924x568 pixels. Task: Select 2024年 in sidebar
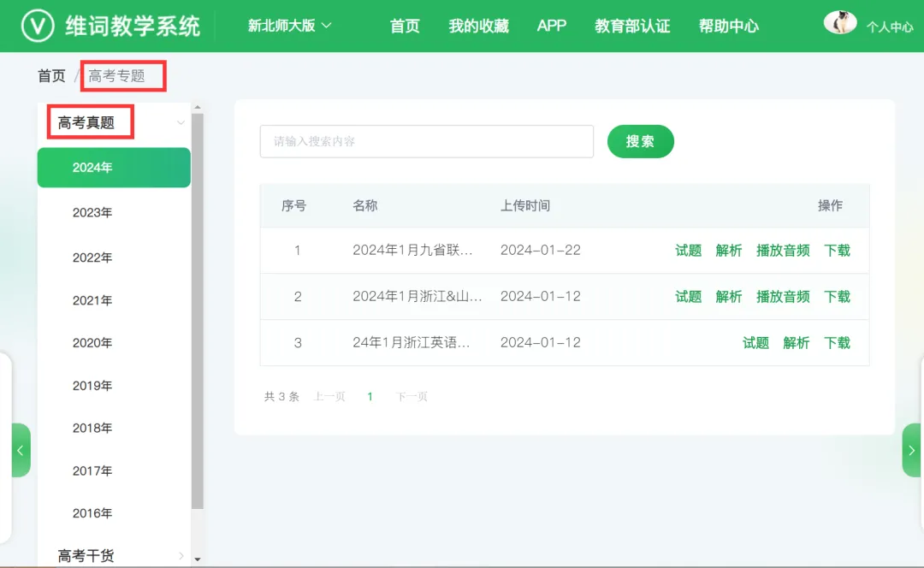114,168
